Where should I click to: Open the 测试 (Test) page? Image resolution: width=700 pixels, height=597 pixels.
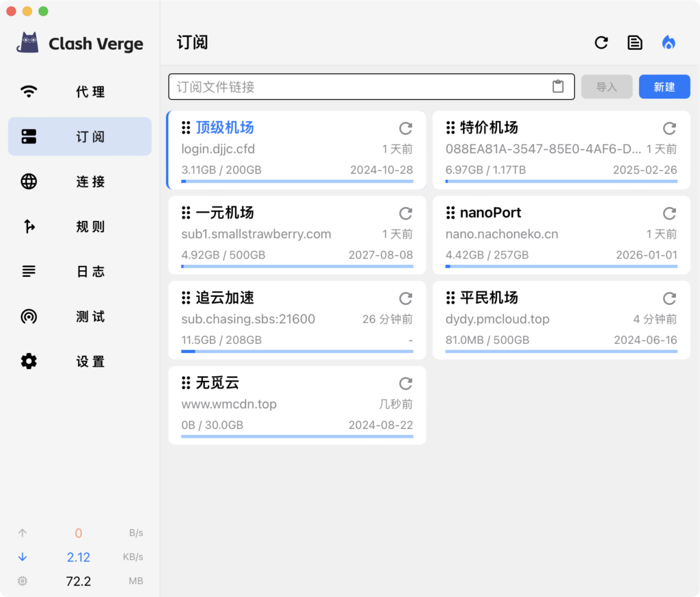(80, 317)
